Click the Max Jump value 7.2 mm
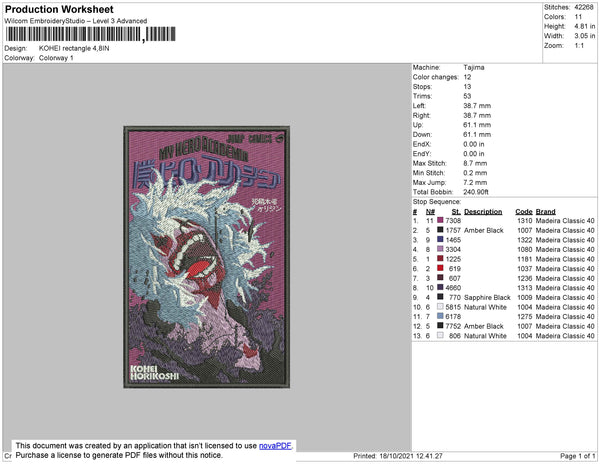The image size is (600, 464). (475, 182)
